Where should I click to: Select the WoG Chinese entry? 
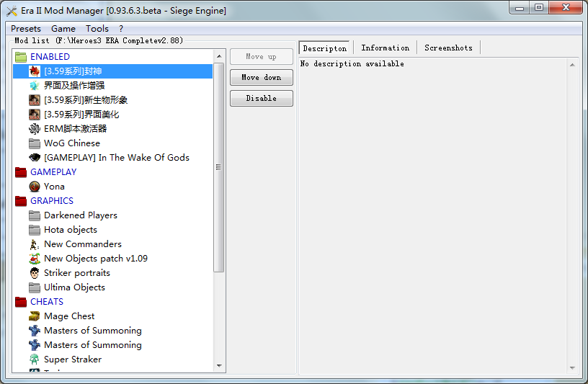tap(72, 143)
